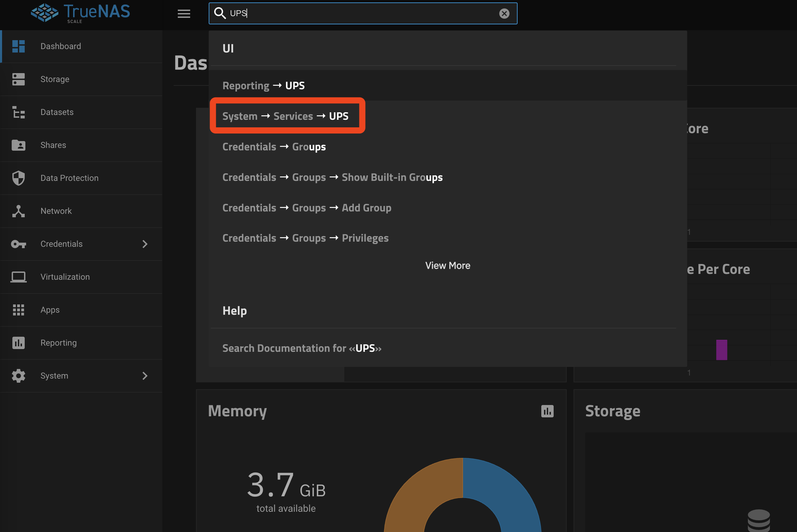Open Apps grid icon
This screenshot has height=532, width=797.
click(19, 310)
